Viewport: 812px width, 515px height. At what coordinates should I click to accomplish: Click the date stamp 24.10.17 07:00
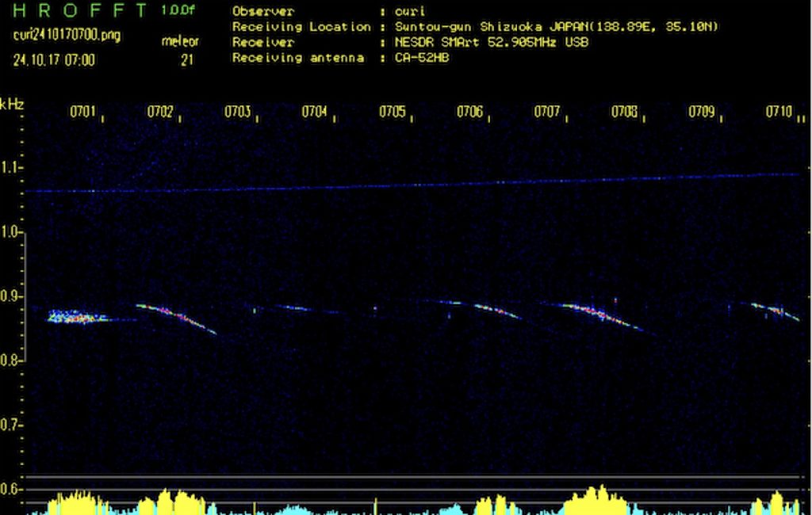click(54, 59)
